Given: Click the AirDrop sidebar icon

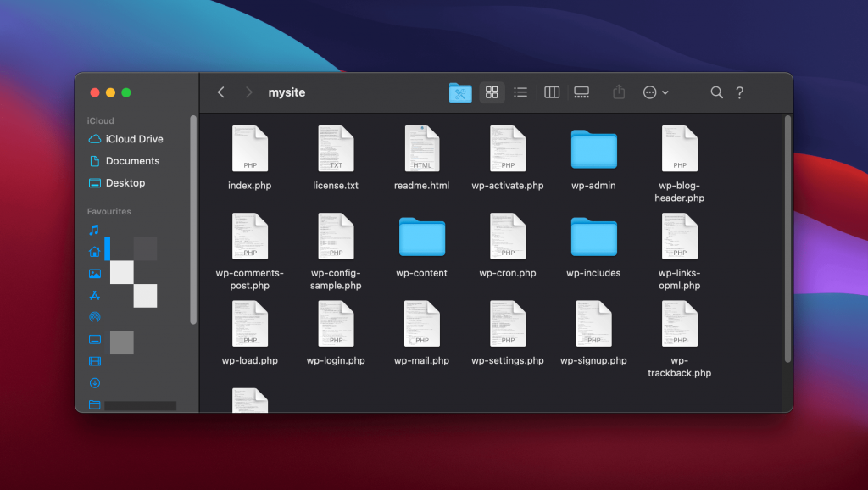Looking at the screenshot, I should point(95,317).
